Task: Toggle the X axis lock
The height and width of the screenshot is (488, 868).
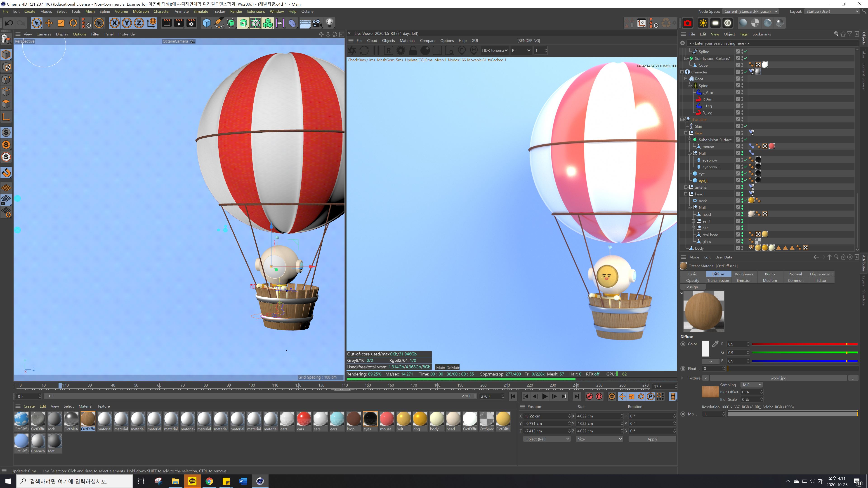Action: tap(115, 23)
